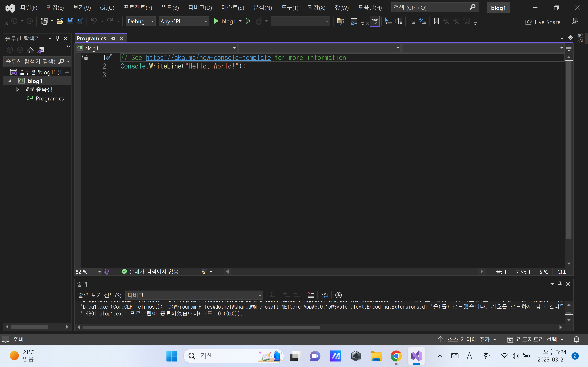Toggle auto-hide pin on Solution Explorer panel
The width and height of the screenshot is (588, 367).
(58, 38)
